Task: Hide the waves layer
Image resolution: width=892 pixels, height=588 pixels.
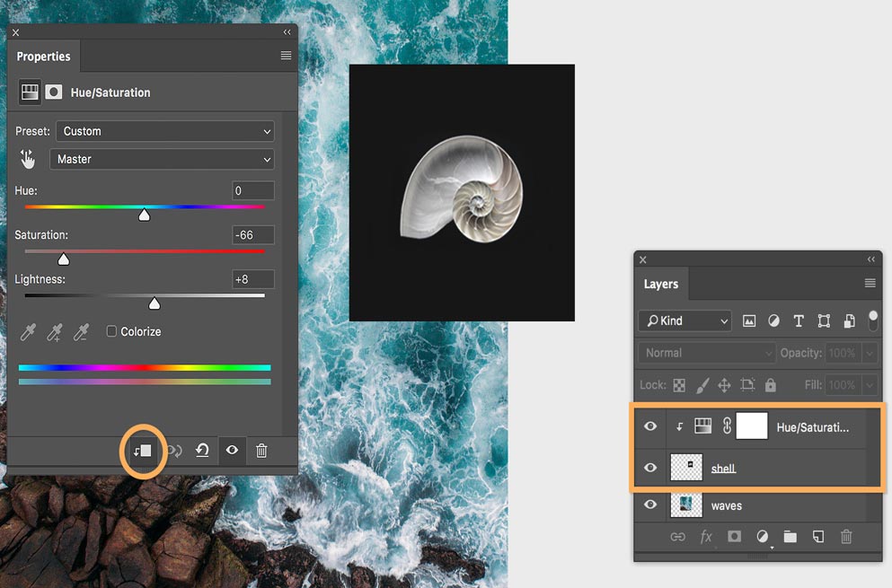Action: point(650,505)
